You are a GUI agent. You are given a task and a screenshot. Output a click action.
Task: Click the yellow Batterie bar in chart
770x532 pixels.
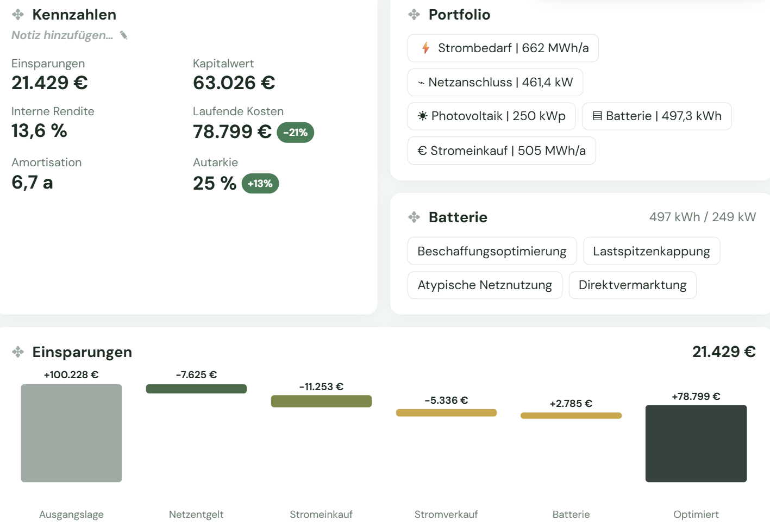click(571, 416)
